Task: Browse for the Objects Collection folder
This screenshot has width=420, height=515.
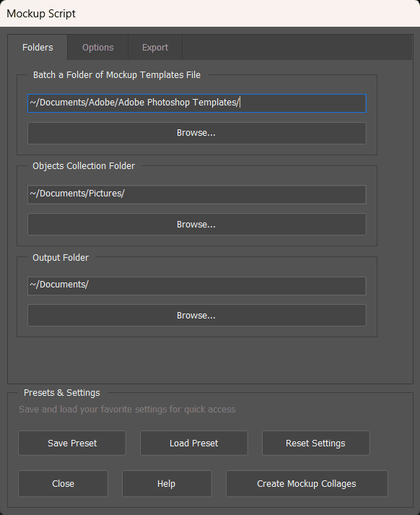Action: tap(197, 225)
